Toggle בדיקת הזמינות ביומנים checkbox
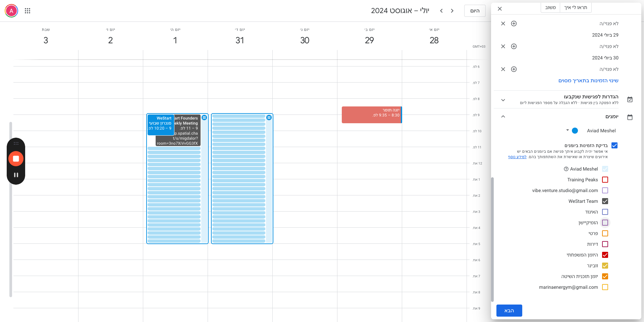 pos(614,145)
